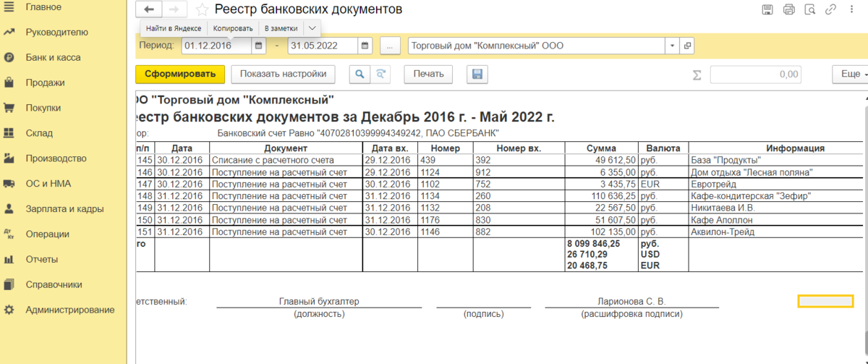This screenshot has height=364, width=868.
Task: Click the copy link icon in title bar
Action: 831,10
